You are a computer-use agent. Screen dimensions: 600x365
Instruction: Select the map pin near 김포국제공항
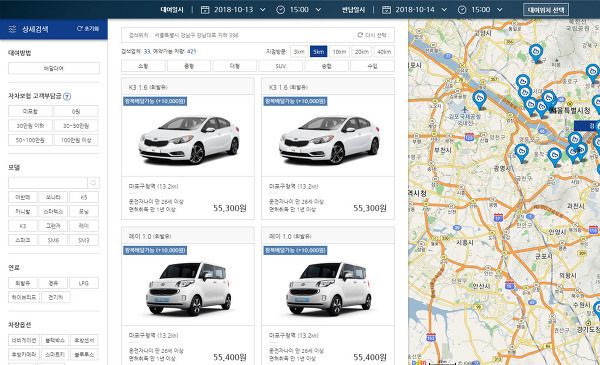[479, 100]
